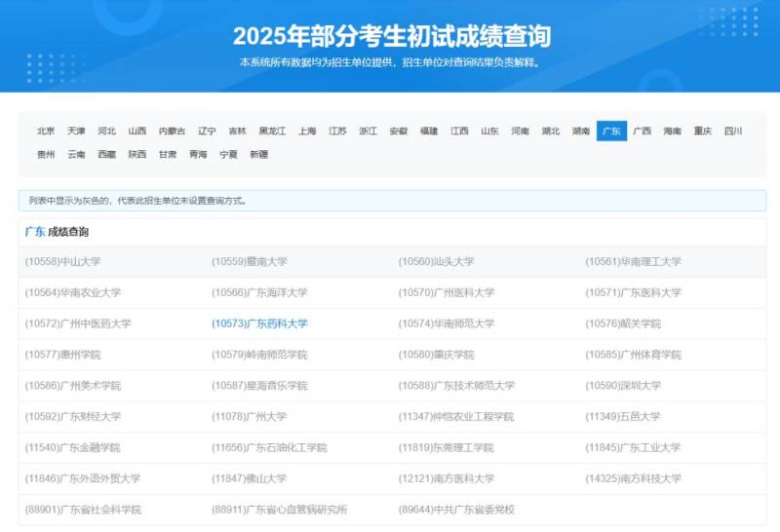Click the (10572)广州中医药大学 entry
Image resolution: width=780 pixels, height=532 pixels.
click(x=78, y=323)
